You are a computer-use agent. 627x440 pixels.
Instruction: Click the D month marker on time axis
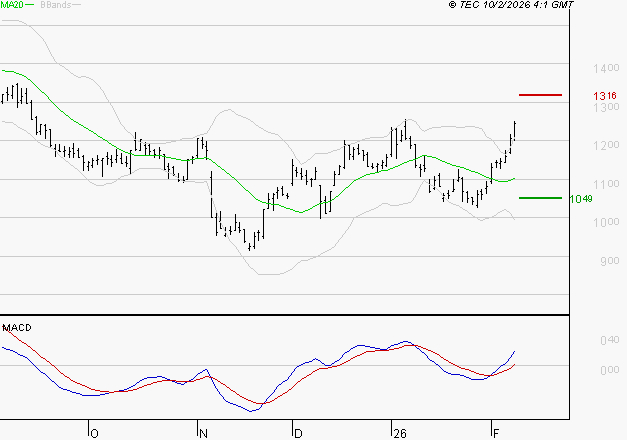pos(298,434)
